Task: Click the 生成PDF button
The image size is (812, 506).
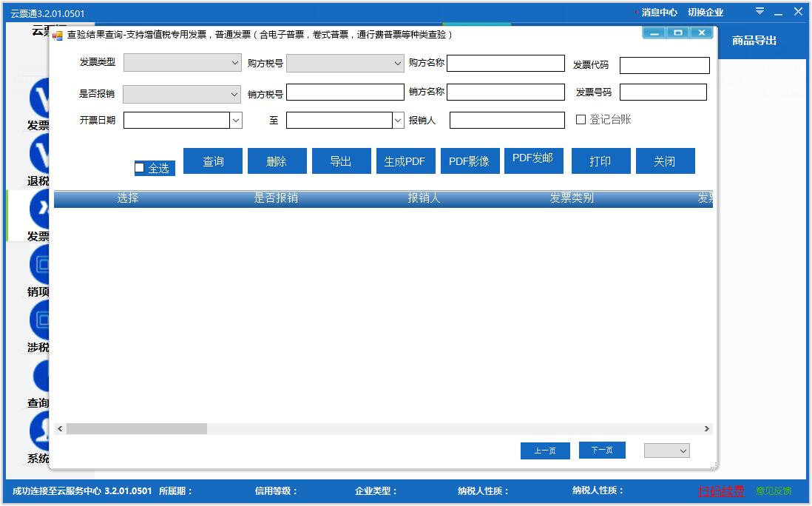Action: (405, 161)
